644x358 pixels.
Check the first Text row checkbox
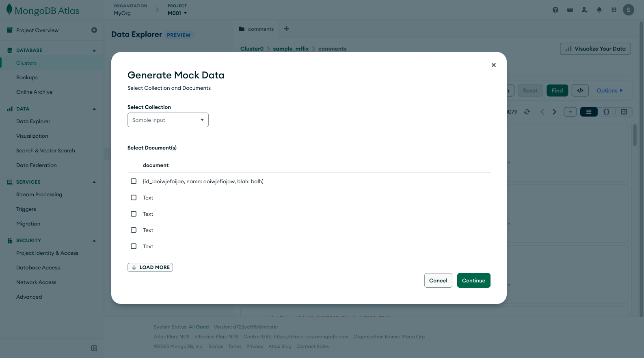tap(134, 197)
